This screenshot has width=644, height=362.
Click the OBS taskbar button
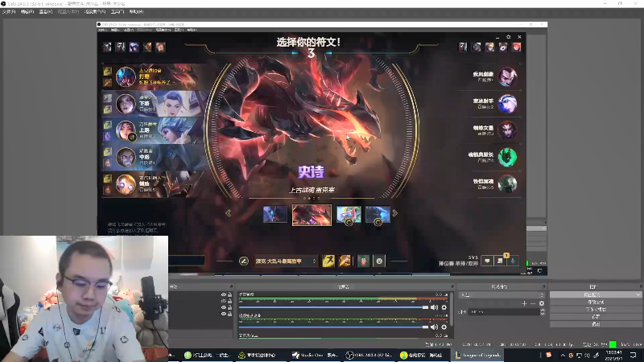369,356
